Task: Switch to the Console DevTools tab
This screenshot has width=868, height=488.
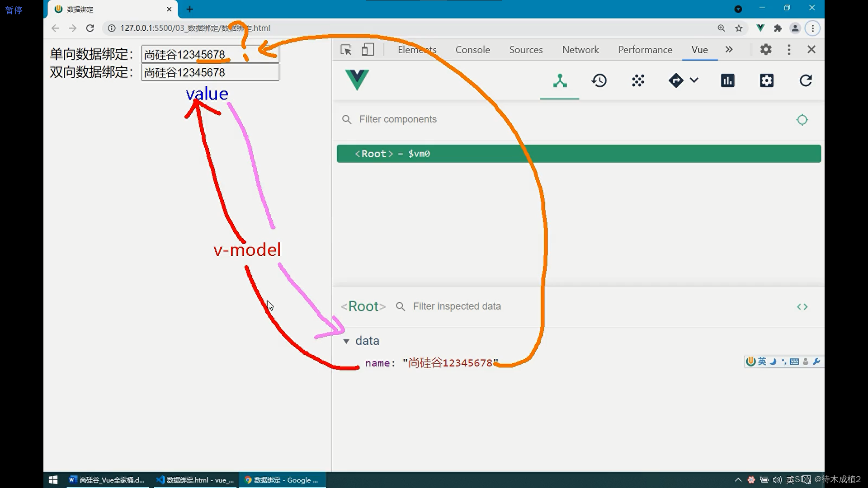Action: click(473, 49)
